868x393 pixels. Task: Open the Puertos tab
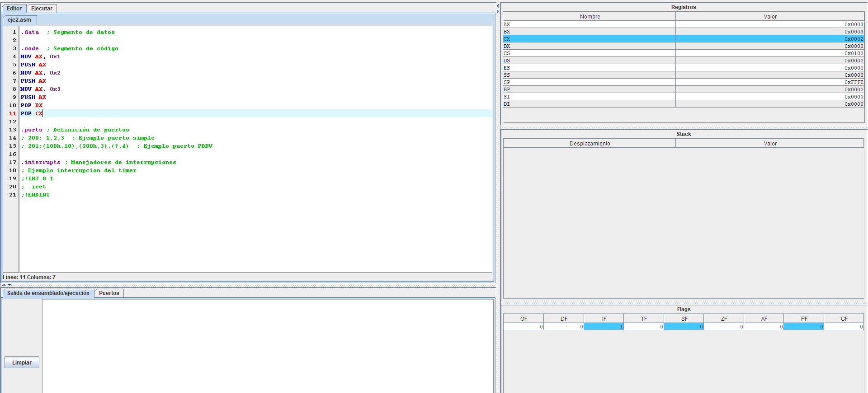(x=109, y=293)
